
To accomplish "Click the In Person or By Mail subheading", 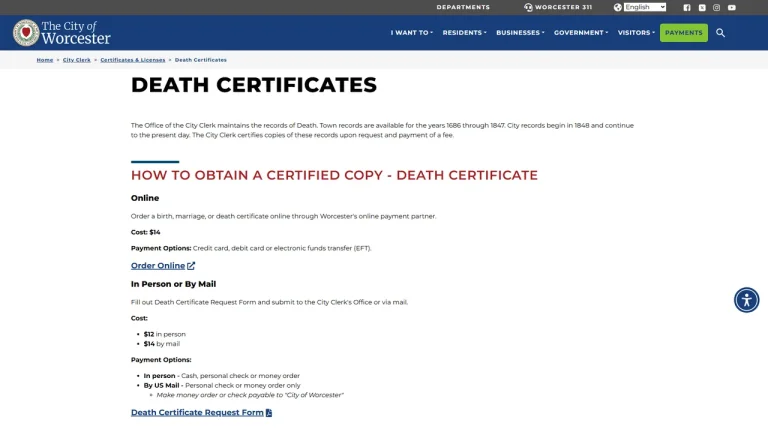I will (173, 284).
